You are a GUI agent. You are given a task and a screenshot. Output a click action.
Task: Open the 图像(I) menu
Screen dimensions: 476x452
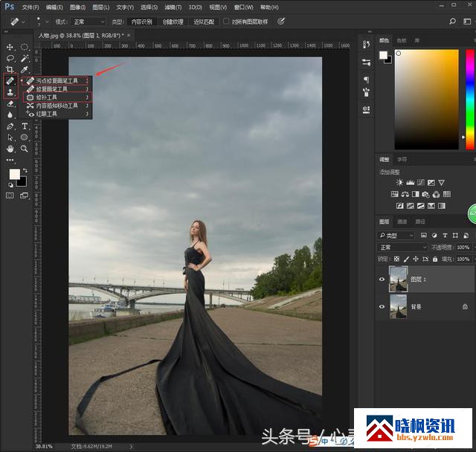(77, 7)
